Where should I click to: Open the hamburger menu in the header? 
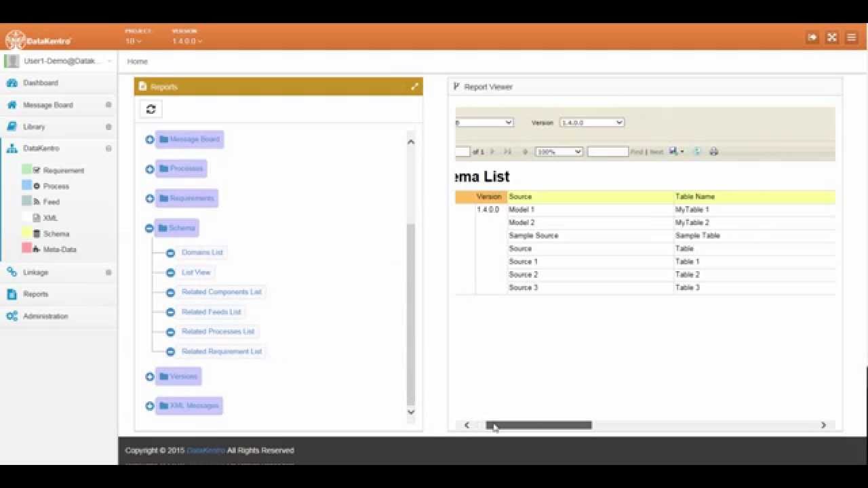[851, 37]
